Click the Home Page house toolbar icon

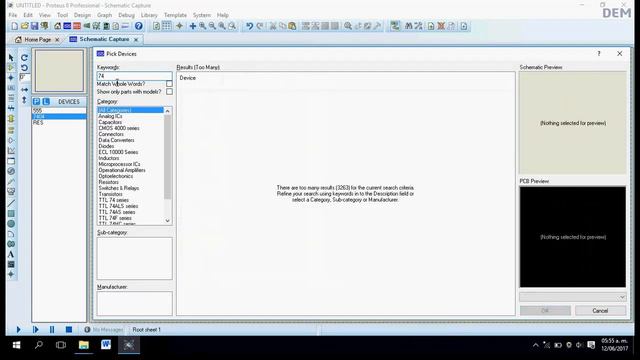pos(58,26)
